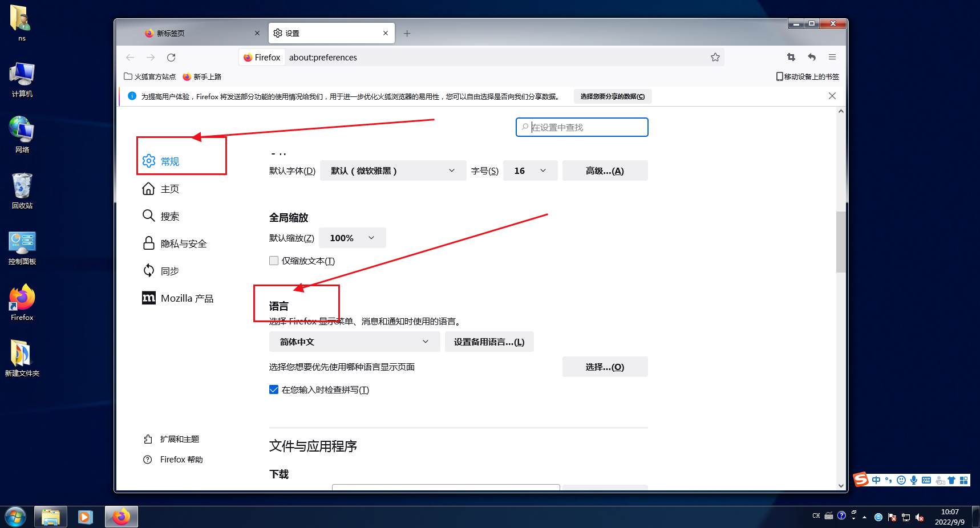Click the scrollbar up arrow

(x=841, y=111)
